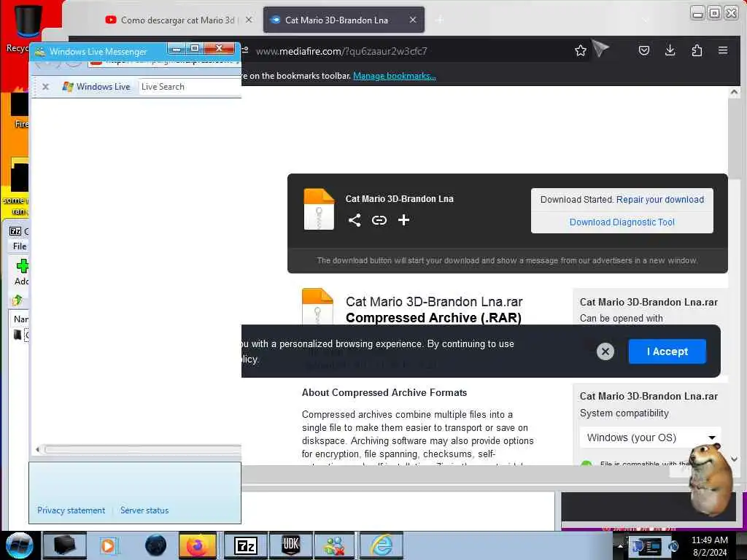Screen dimensions: 747x560
Task: Open the Privacy statement link in Messenger
Action: 71,510
